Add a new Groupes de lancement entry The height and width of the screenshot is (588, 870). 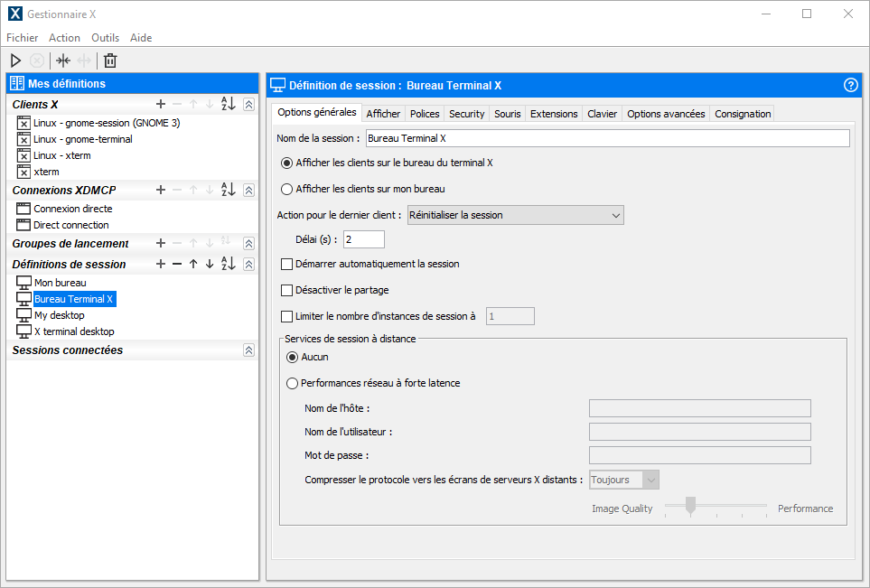click(161, 244)
